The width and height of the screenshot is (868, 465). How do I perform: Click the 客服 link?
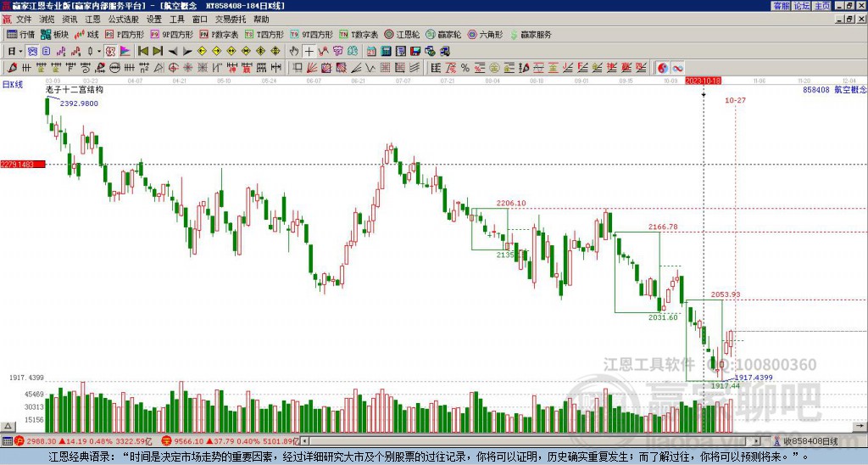(781, 6)
